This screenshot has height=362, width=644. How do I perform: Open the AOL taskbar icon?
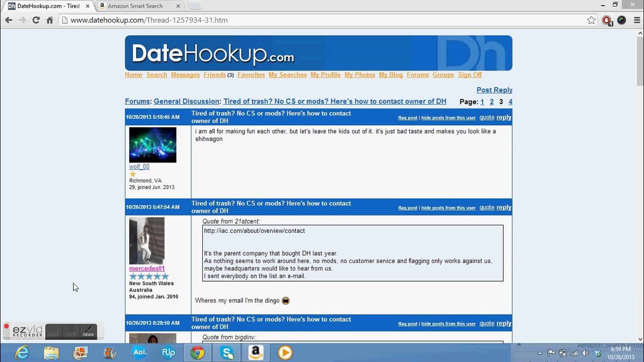(x=139, y=353)
